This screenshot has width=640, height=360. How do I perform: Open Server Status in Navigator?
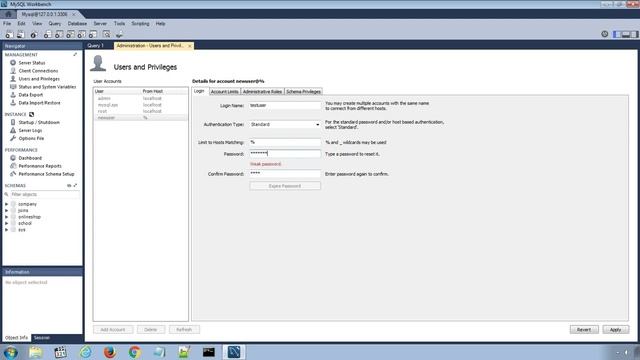coord(32,63)
